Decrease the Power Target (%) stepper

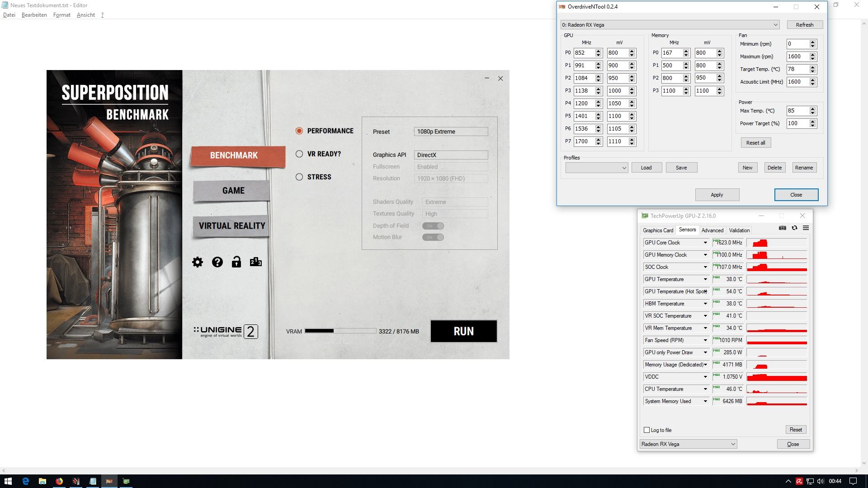click(813, 126)
